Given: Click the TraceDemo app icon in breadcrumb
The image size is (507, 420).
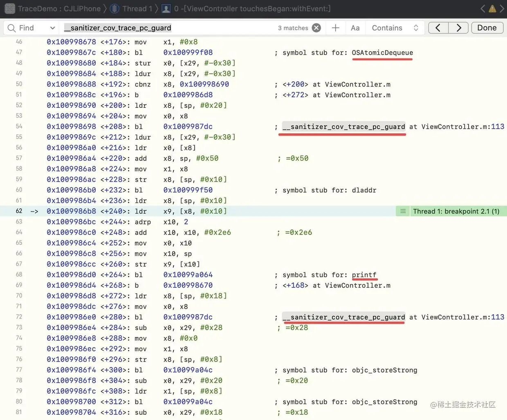Looking at the screenshot, I should pos(10,9).
